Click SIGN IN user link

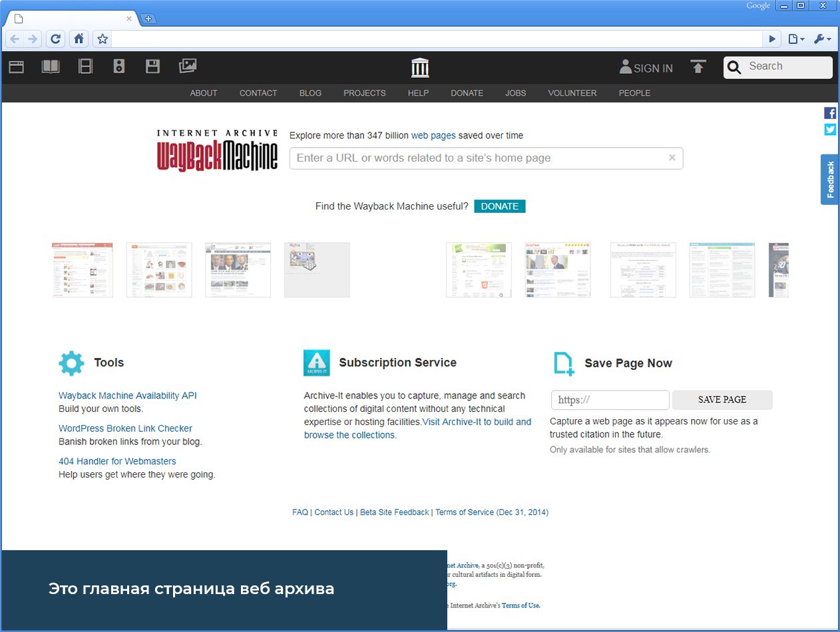coord(646,67)
